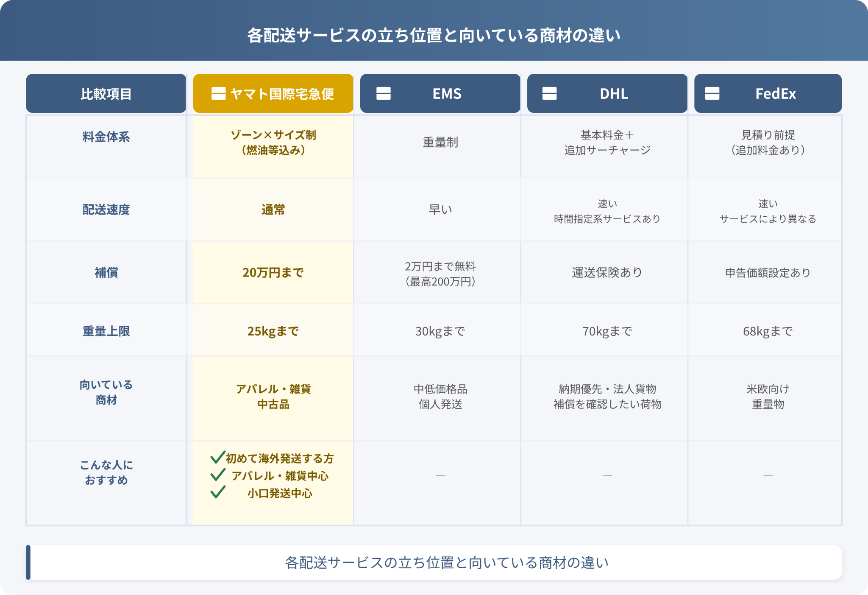Select the ヤマト国際宅急便 header label
The height and width of the screenshot is (595, 868).
tap(282, 94)
